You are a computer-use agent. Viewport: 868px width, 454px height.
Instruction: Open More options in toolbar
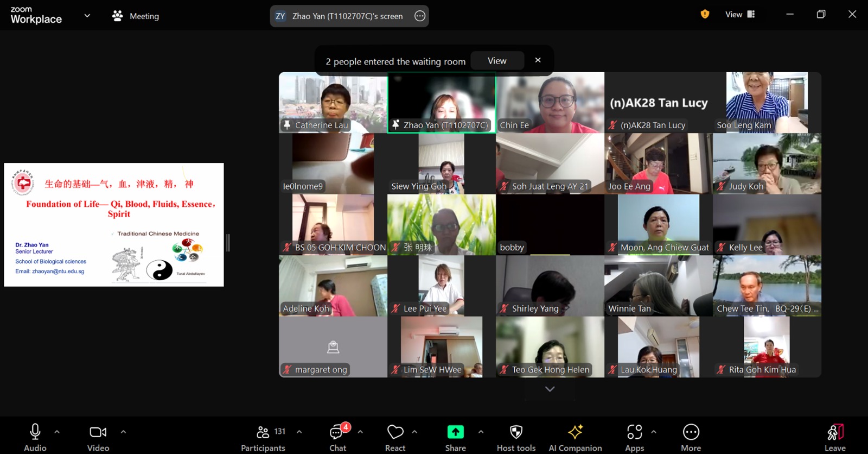[691, 438]
